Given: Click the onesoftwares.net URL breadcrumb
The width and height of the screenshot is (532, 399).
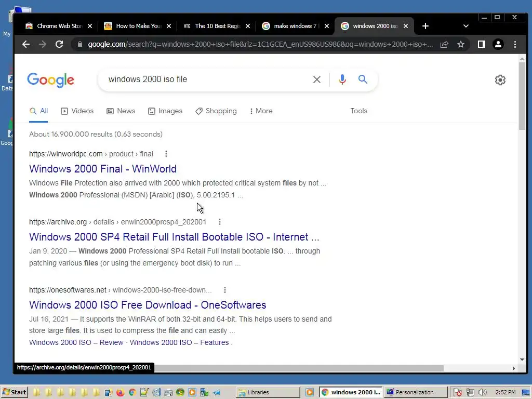Looking at the screenshot, I should 120,290.
